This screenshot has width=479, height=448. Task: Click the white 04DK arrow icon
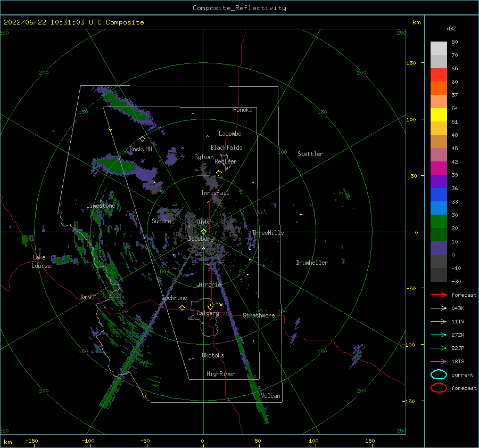[439, 308]
